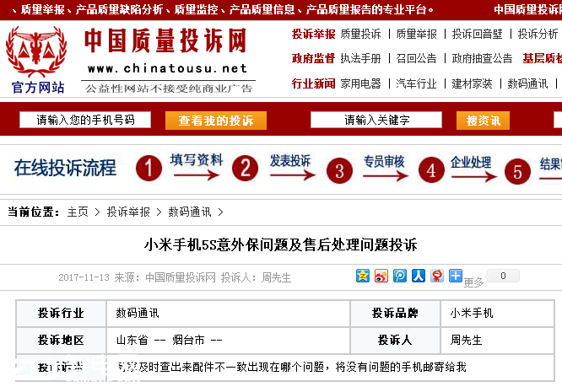
Task: Open 数码通讯 news category in header
Action: pos(527,83)
